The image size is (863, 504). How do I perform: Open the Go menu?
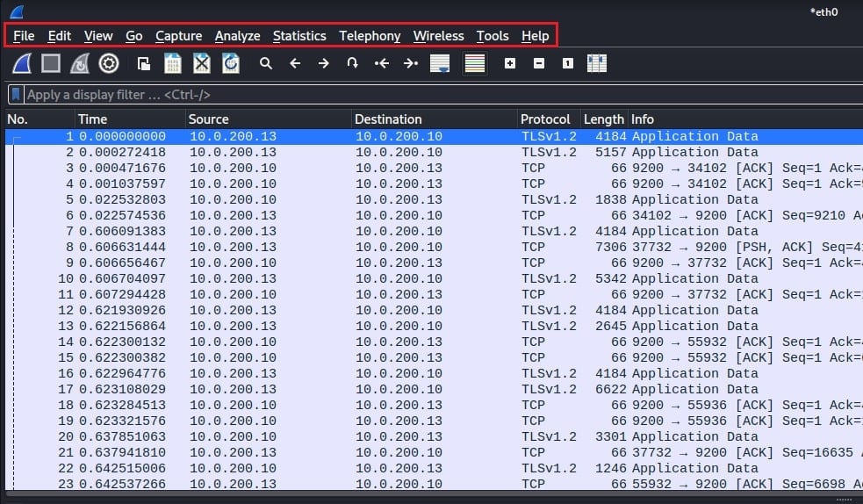[x=133, y=36]
